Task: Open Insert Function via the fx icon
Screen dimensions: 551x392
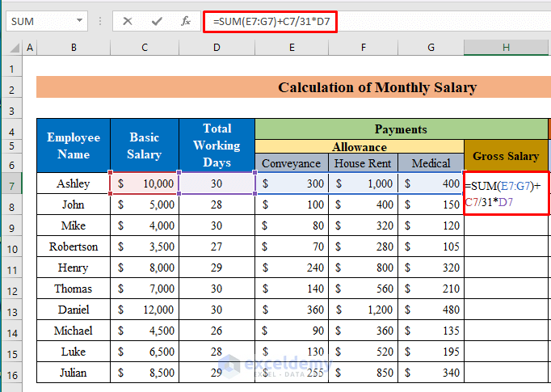Action: 186,21
